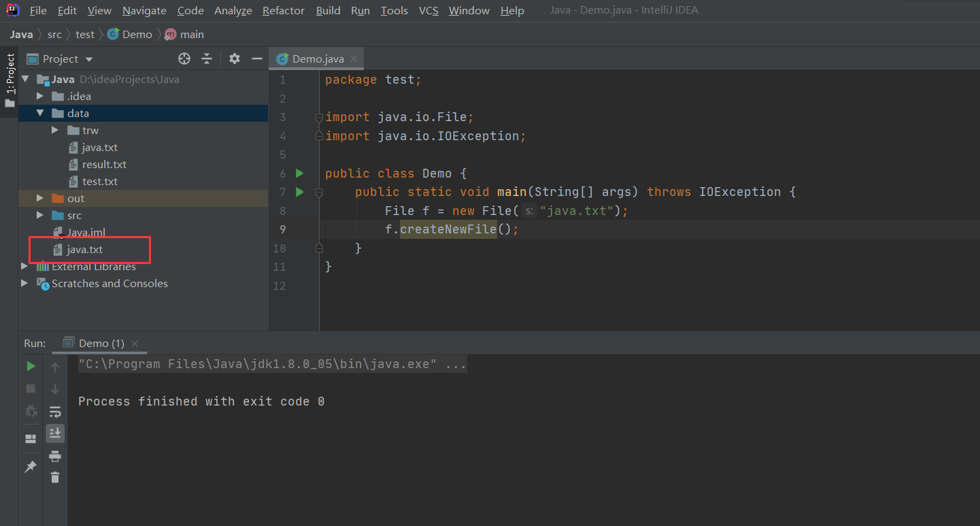Open the Edit menu
Screen dimensions: 980x526
click(67, 11)
